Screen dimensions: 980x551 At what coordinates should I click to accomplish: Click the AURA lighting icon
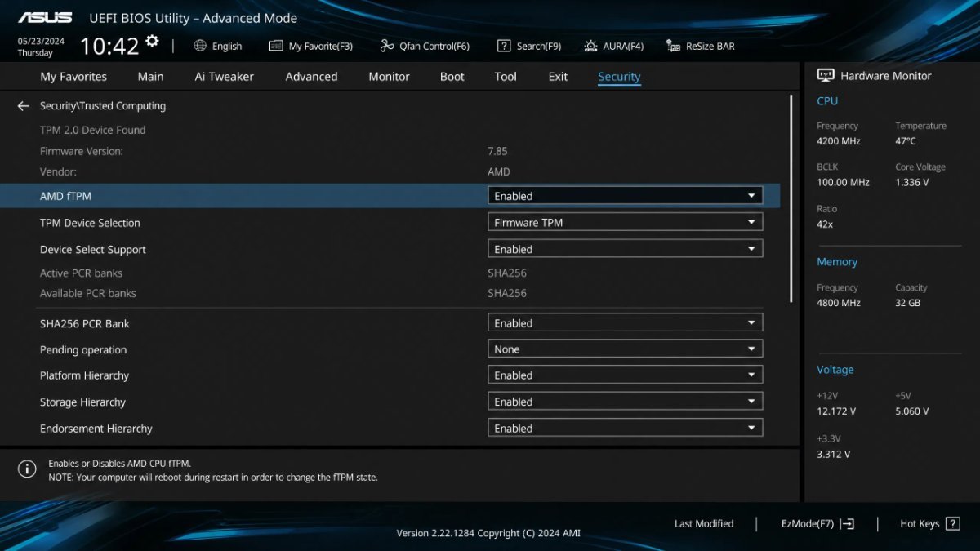click(x=590, y=46)
